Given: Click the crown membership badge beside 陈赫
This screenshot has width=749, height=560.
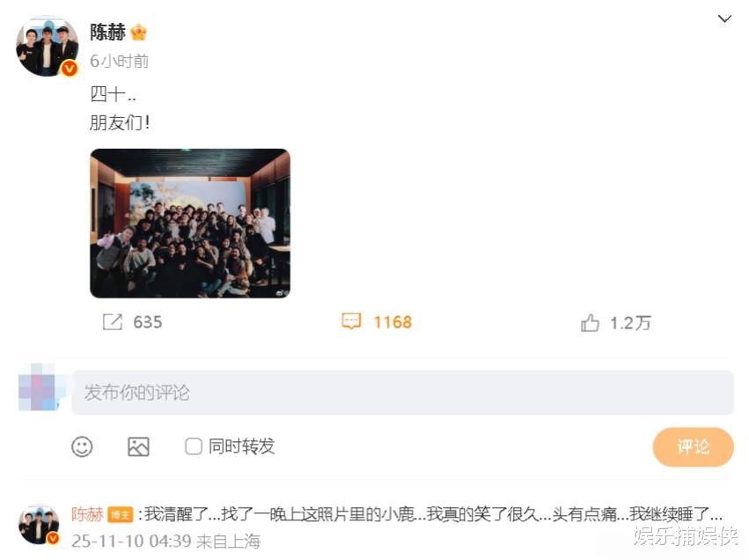Looking at the screenshot, I should pos(138,33).
